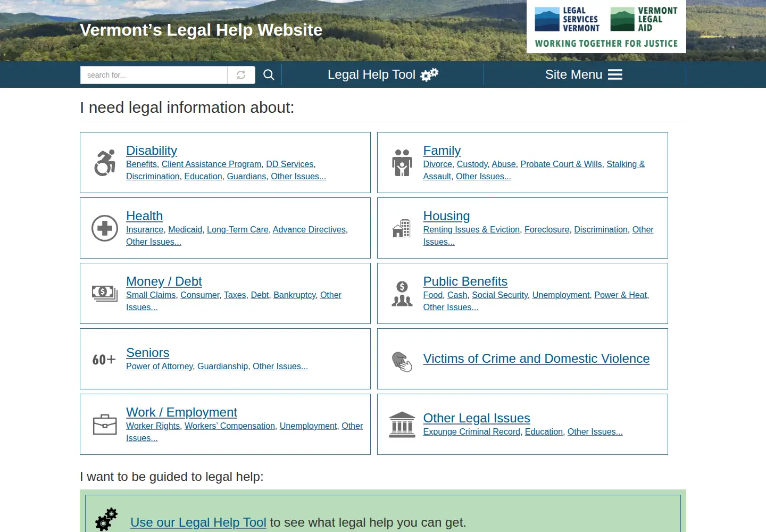
Task: Open Consumer link under Money / Debt
Action: coord(200,295)
